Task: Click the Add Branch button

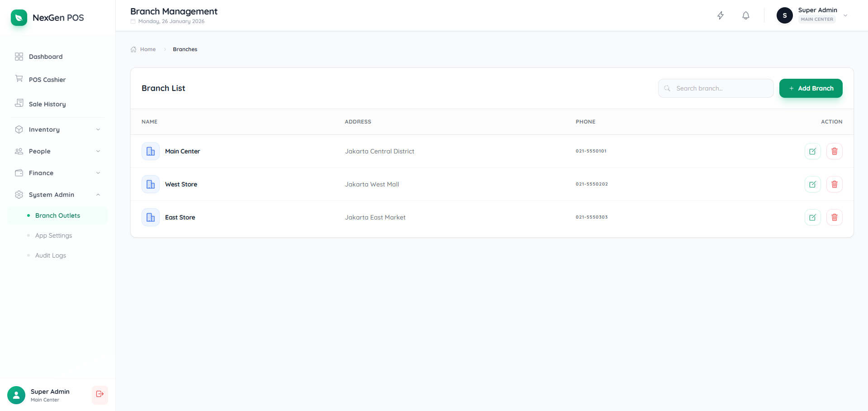Action: (810, 88)
